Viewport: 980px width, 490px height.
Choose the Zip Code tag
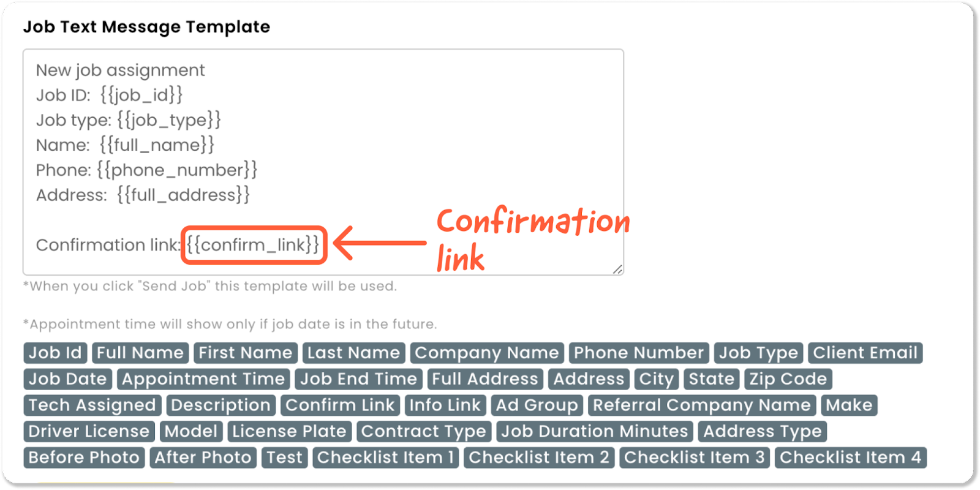(x=788, y=379)
